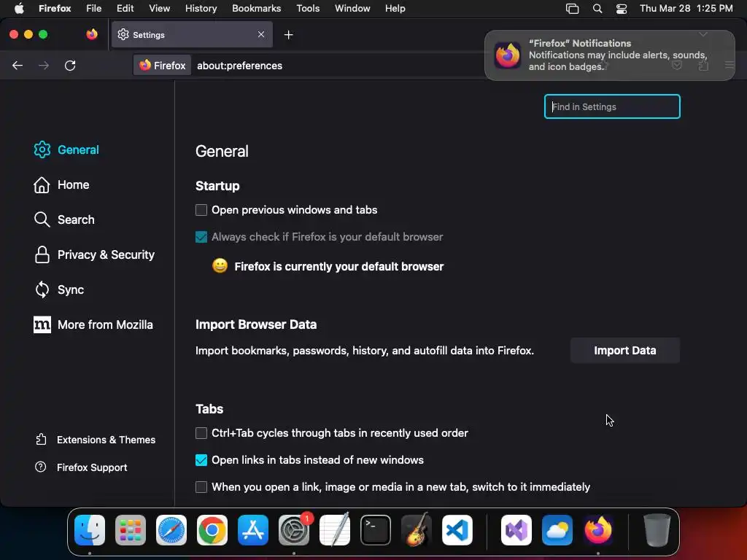Open the Tools menu
747x560 pixels.
click(308, 8)
